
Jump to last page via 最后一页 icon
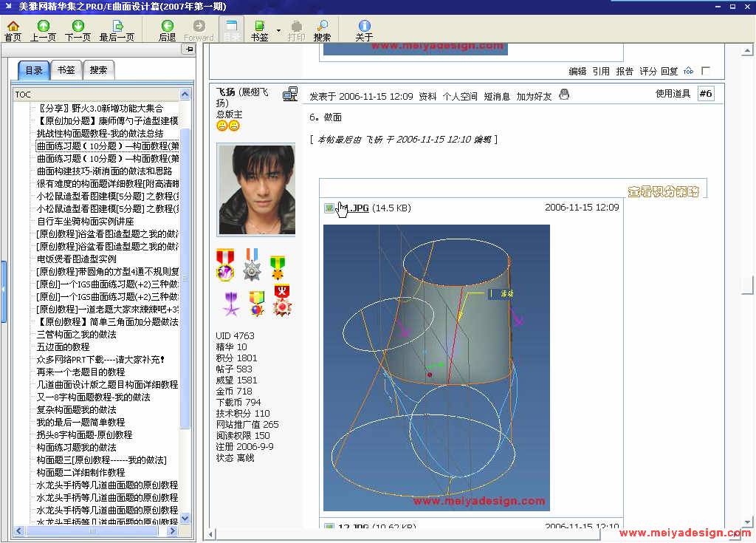[x=117, y=27]
